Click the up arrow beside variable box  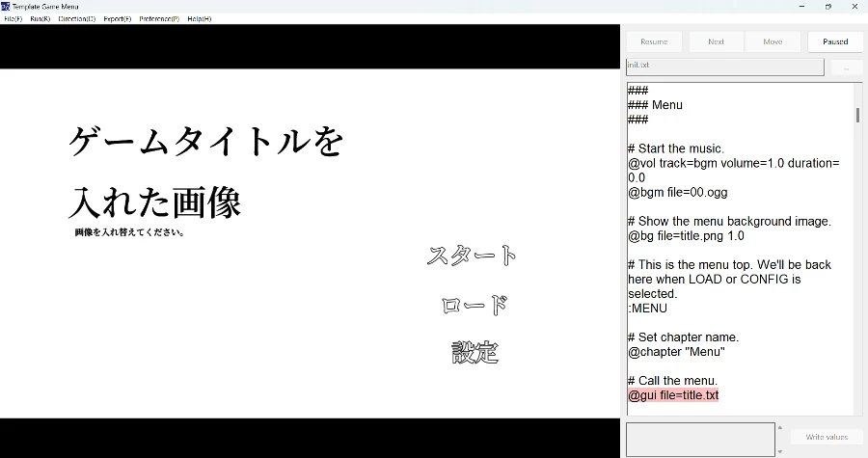pyautogui.click(x=780, y=427)
